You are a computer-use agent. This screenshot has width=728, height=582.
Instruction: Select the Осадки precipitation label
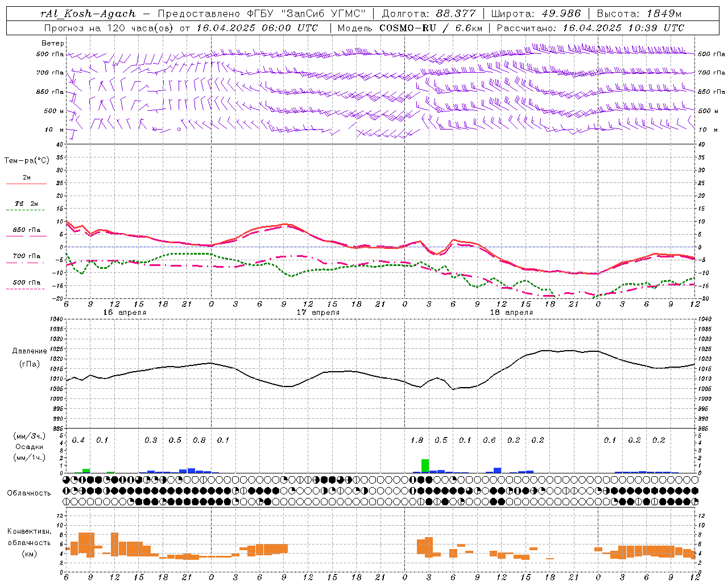tap(30, 447)
